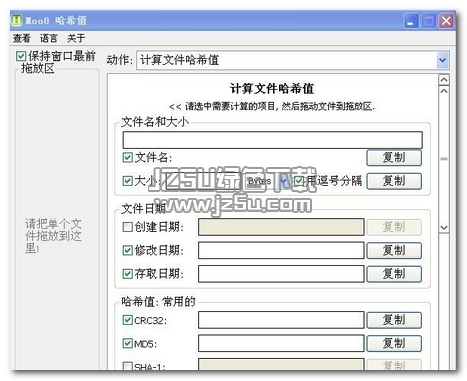The height and width of the screenshot is (381, 467).
Task: Click the 修改日期 value field
Action: tap(281, 250)
